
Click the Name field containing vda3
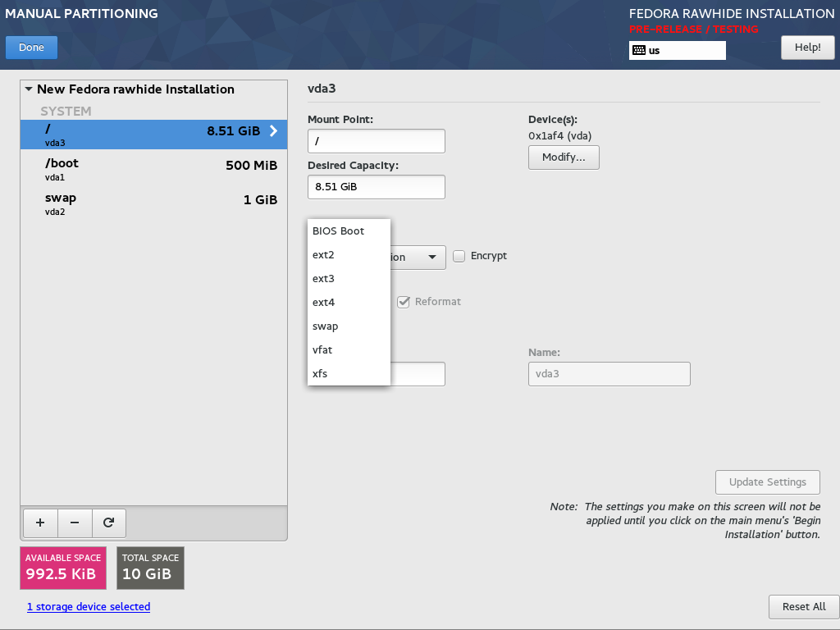tap(609, 374)
